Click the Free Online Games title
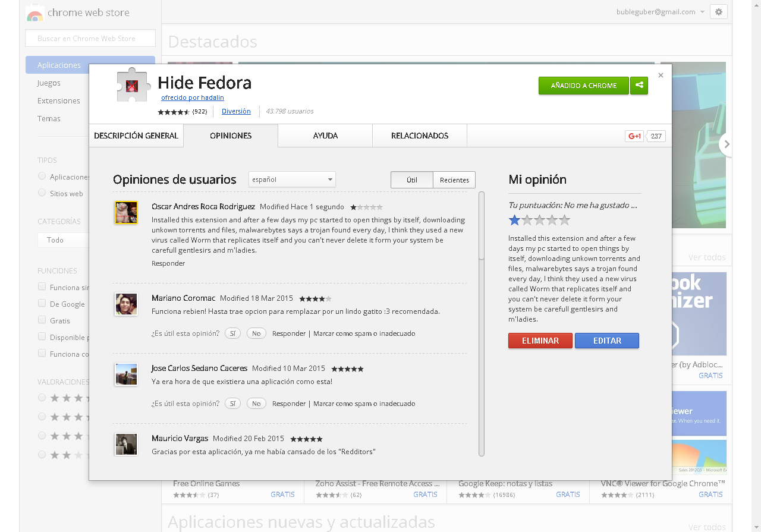 (x=206, y=483)
